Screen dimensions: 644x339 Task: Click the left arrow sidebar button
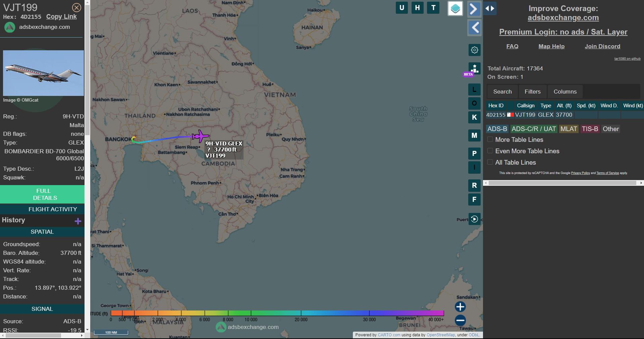pyautogui.click(x=474, y=27)
